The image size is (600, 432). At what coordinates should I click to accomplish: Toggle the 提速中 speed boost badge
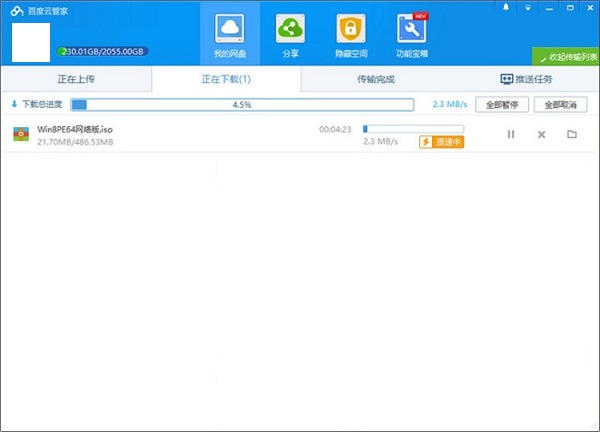click(442, 142)
